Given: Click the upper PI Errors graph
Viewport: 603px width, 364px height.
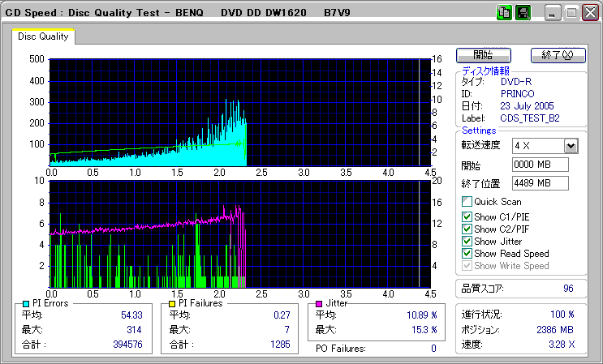Looking at the screenshot, I should click(x=240, y=113).
